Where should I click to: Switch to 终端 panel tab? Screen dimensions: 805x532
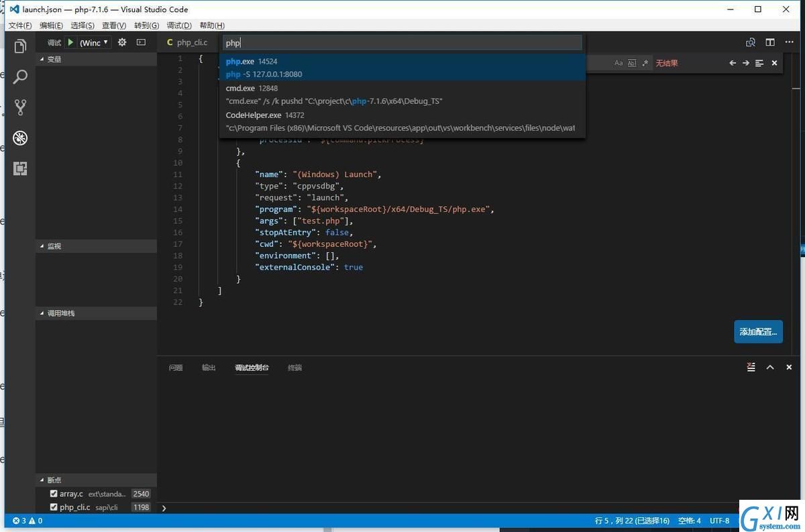coord(294,368)
